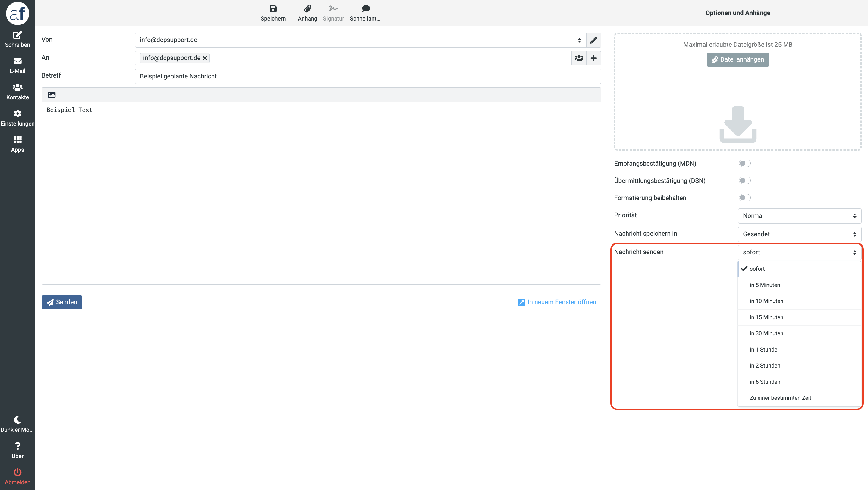The height and width of the screenshot is (490, 868).
Task: Enable Übermittlungsbestätigung (DSN) toggle
Action: (744, 181)
